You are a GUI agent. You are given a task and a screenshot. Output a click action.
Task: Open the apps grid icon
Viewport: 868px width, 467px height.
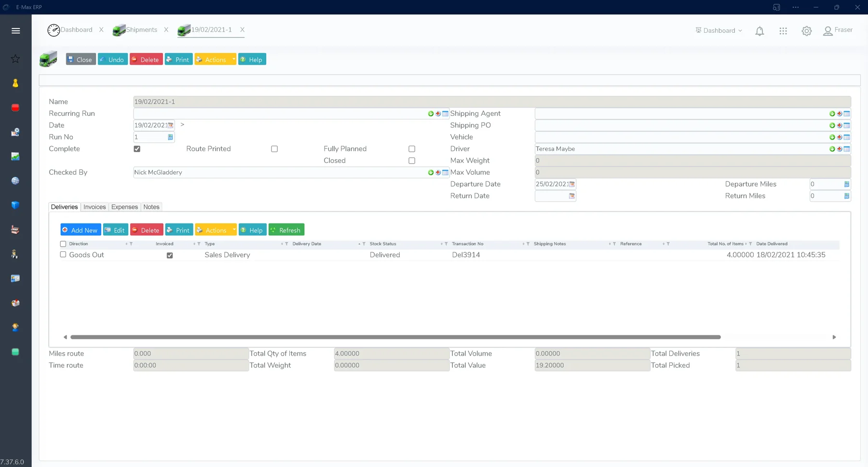783,31
